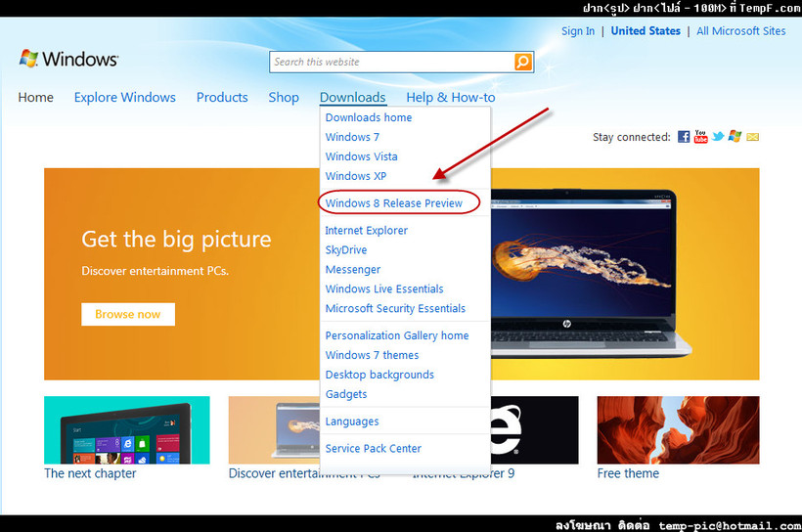The height and width of the screenshot is (532, 802).
Task: Choose Windows XP in the Downloads menu
Action: 356,176
